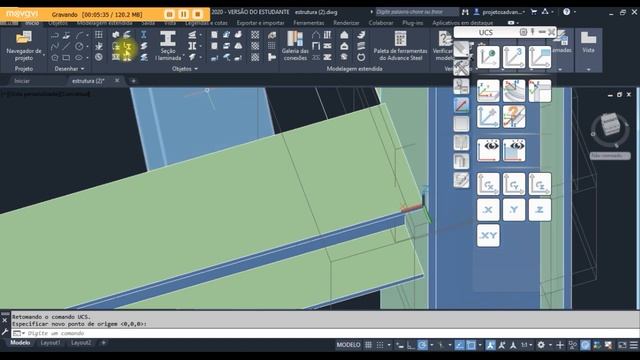This screenshot has height=360, width=640.
Task: Click the workspace gear icon in status bar
Action: (541, 345)
